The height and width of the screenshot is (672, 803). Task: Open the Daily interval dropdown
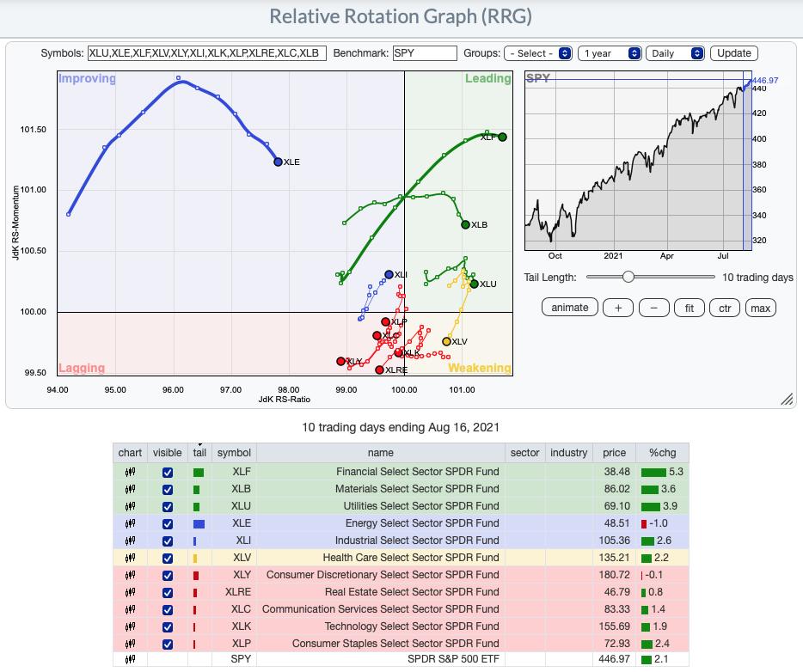coord(675,53)
